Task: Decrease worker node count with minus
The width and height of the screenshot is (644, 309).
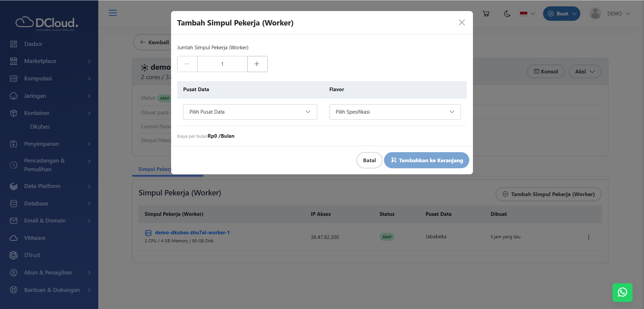Action: (x=187, y=64)
